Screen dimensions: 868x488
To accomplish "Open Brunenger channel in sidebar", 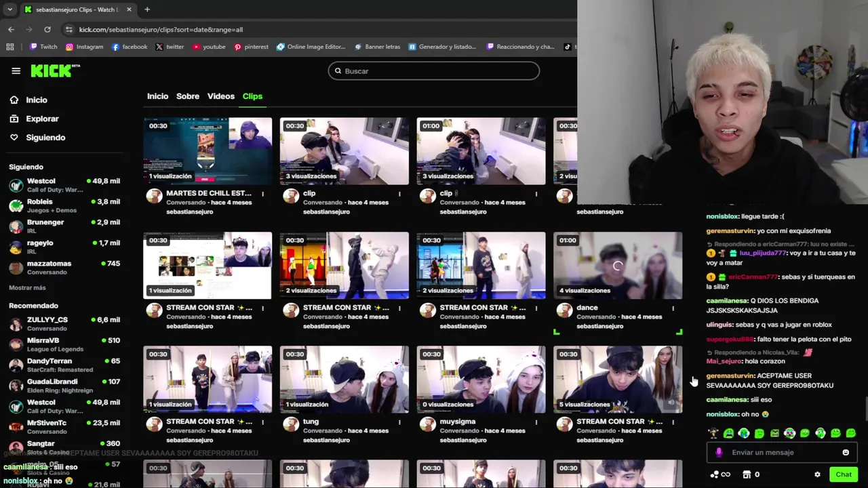I will (x=64, y=226).
